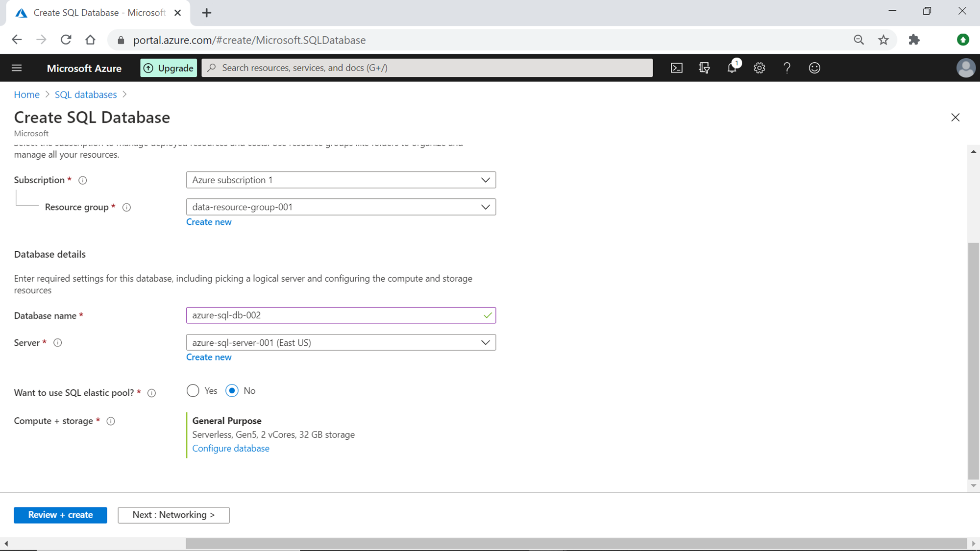Click the feedback smiley icon
The image size is (980, 551).
[814, 68]
